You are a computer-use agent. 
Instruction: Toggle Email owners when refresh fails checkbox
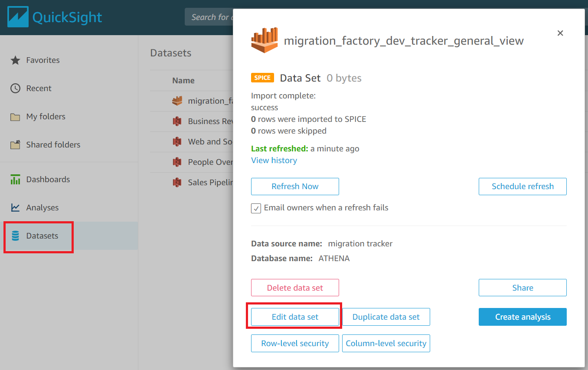(256, 208)
